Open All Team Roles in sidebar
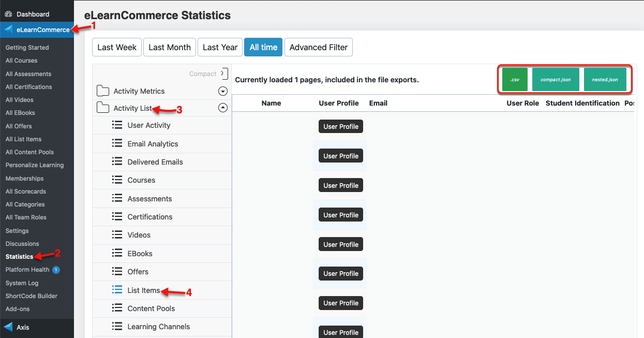 (26, 217)
